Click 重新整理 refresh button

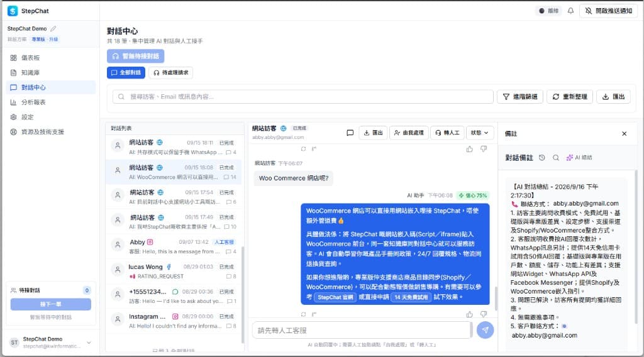click(570, 97)
